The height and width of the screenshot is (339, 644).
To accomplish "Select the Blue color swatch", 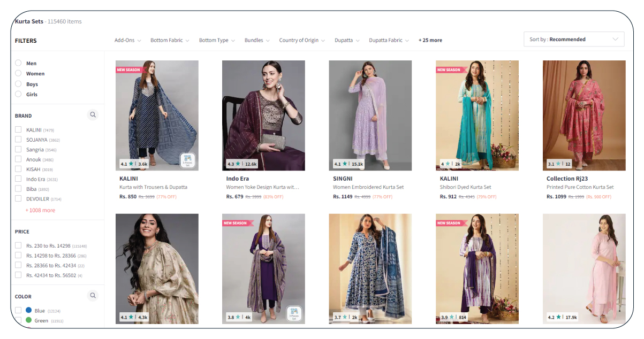I will (x=29, y=310).
